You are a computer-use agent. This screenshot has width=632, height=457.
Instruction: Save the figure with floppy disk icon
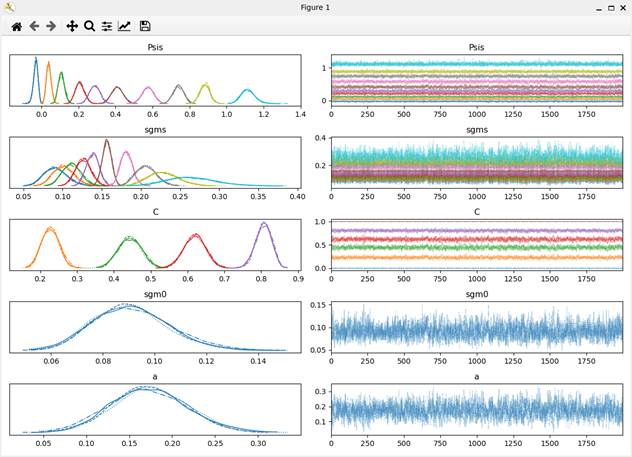pyautogui.click(x=145, y=26)
